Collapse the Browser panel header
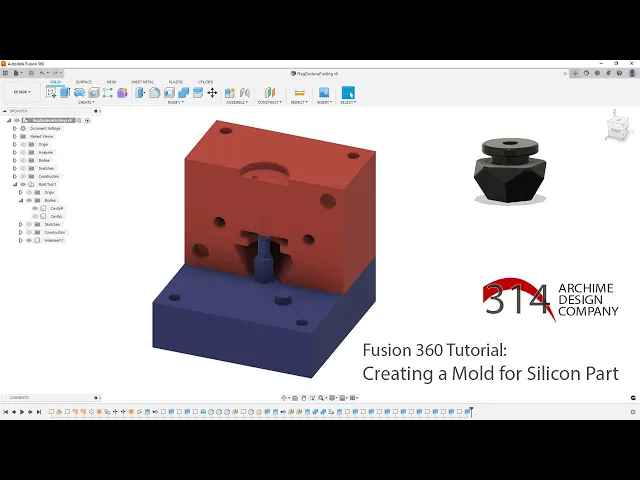This screenshot has width=640, height=480. pos(4,111)
